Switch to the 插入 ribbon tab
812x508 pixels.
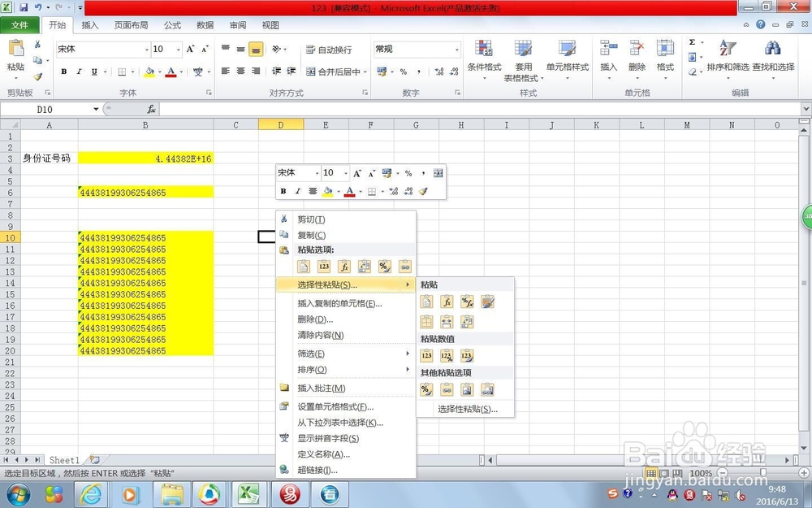coord(90,24)
